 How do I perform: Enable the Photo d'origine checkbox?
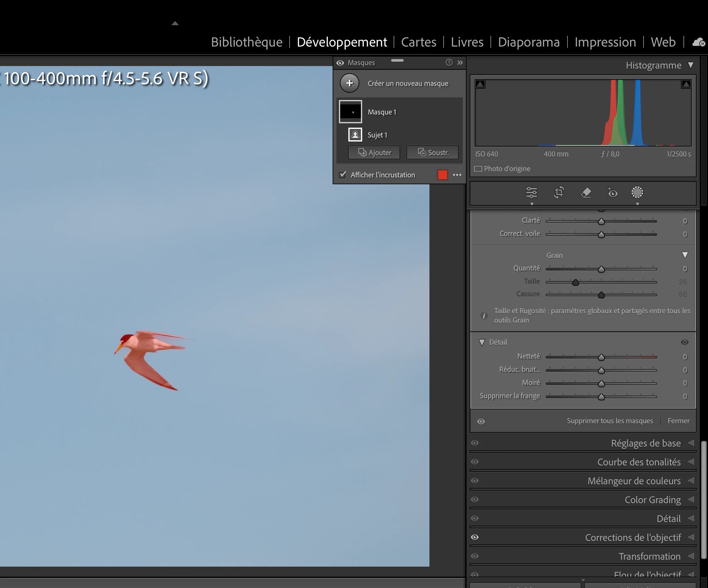coord(478,169)
